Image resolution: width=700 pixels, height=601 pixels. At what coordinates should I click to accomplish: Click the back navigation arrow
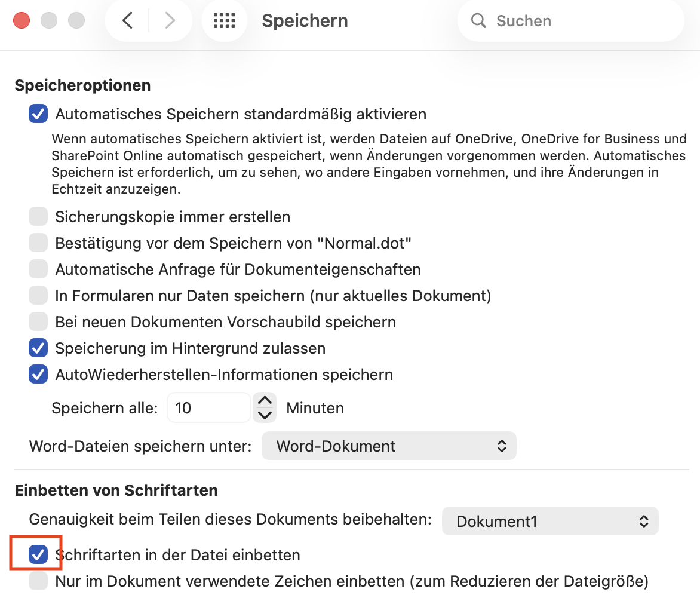click(127, 20)
